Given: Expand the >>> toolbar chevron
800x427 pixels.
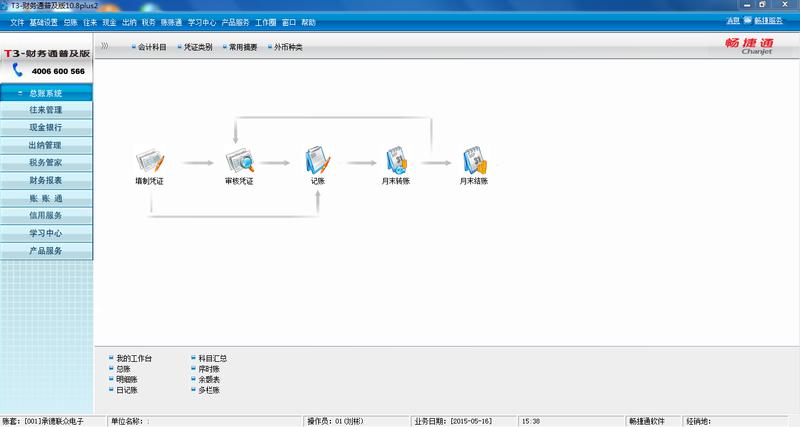Looking at the screenshot, I should point(105,46).
